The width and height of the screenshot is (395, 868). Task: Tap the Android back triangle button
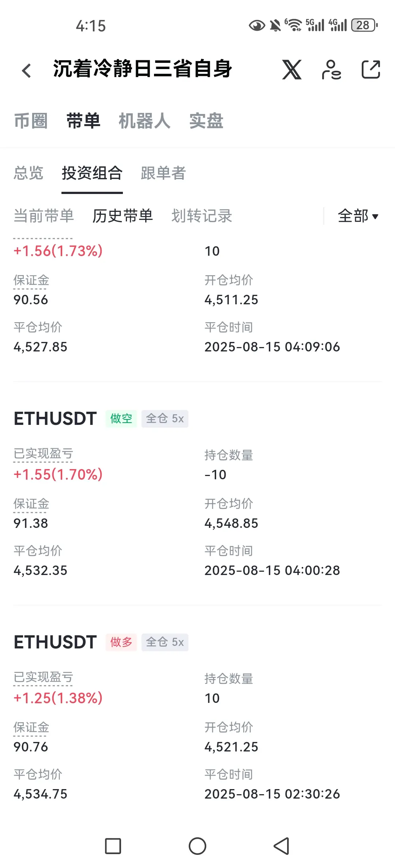click(282, 846)
